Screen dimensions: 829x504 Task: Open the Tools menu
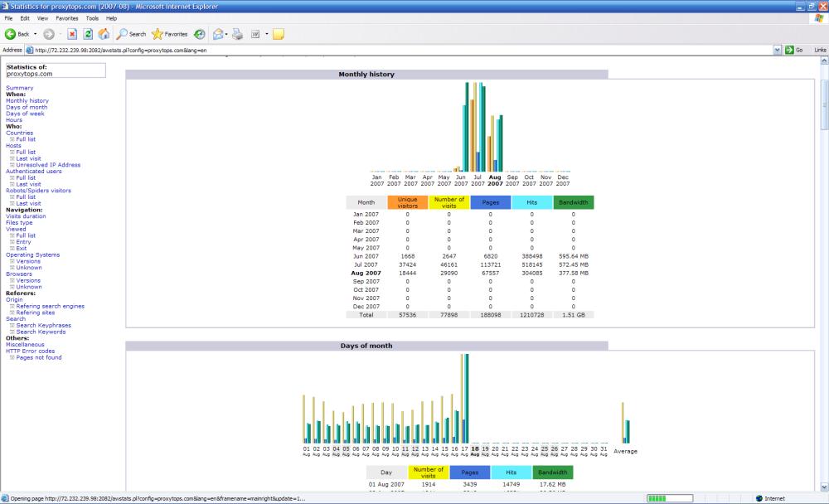coord(91,17)
